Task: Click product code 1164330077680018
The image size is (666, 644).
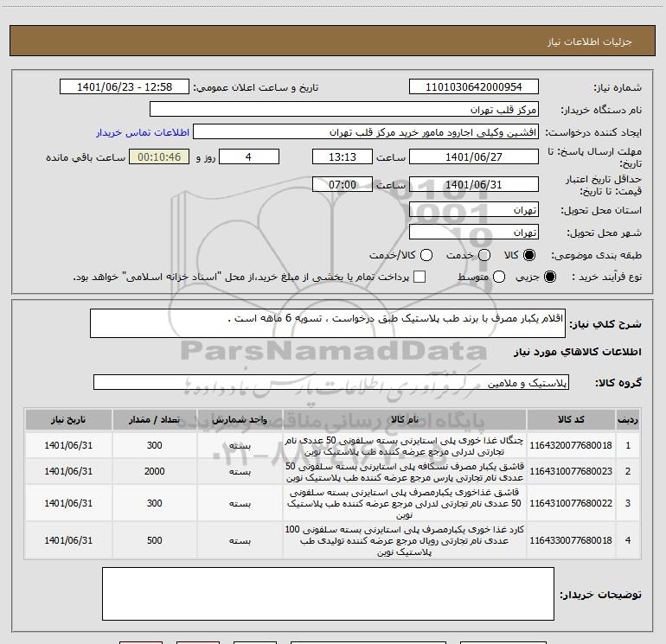Action: point(571,540)
